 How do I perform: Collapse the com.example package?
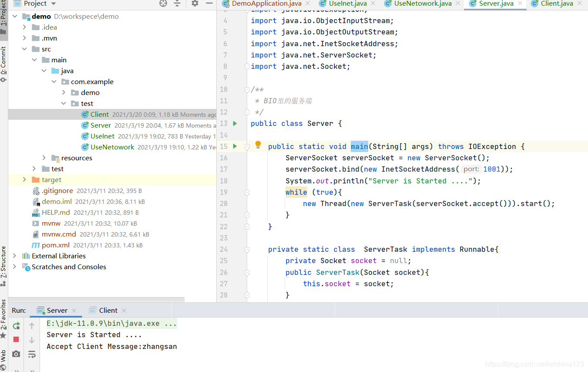(54, 81)
